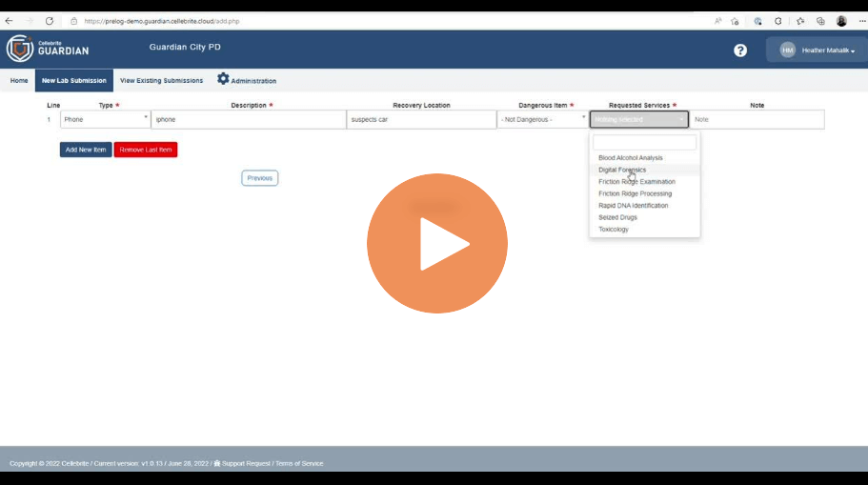This screenshot has width=868, height=485.
Task: Select Digital Forensics from the list
Action: [x=622, y=170]
